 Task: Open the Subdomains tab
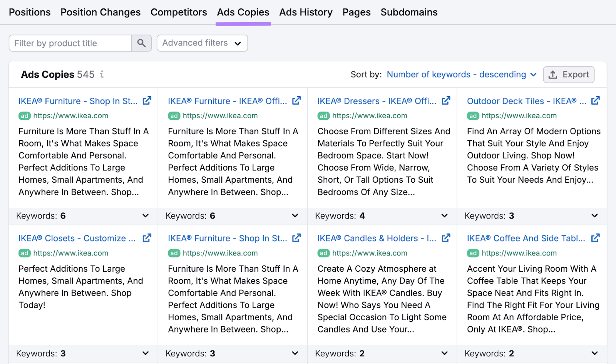409,12
